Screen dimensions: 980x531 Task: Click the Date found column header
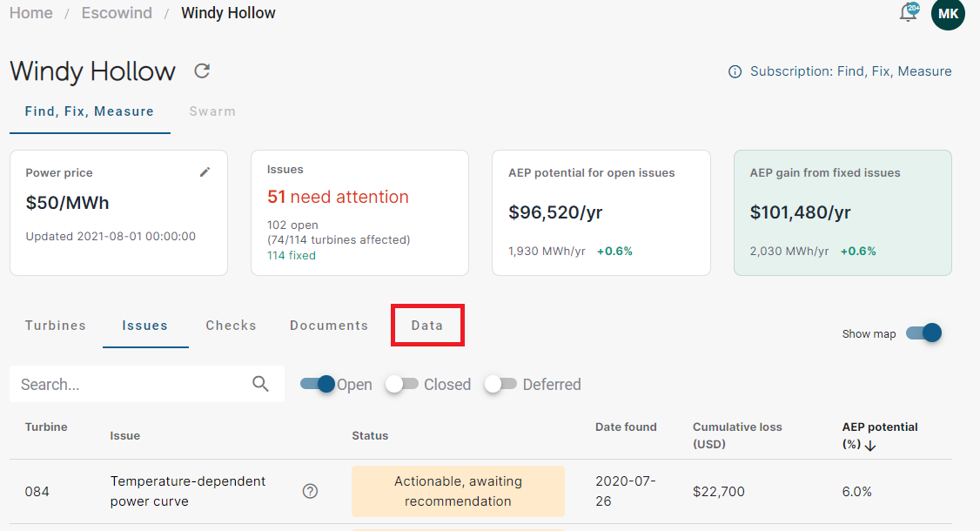click(x=626, y=427)
